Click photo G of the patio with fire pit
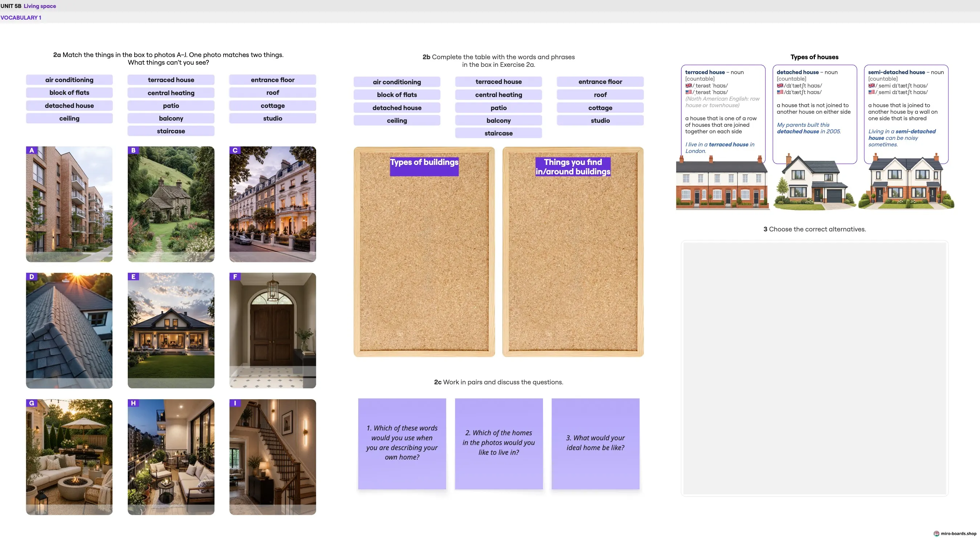The width and height of the screenshot is (980, 538). point(69,457)
